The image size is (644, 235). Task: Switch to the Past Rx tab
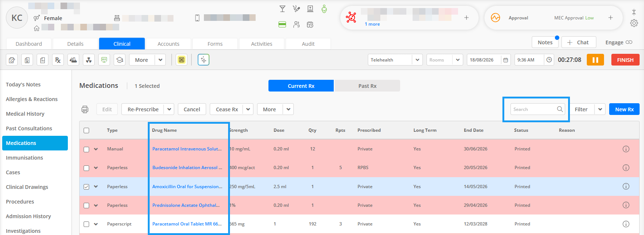coord(367,86)
